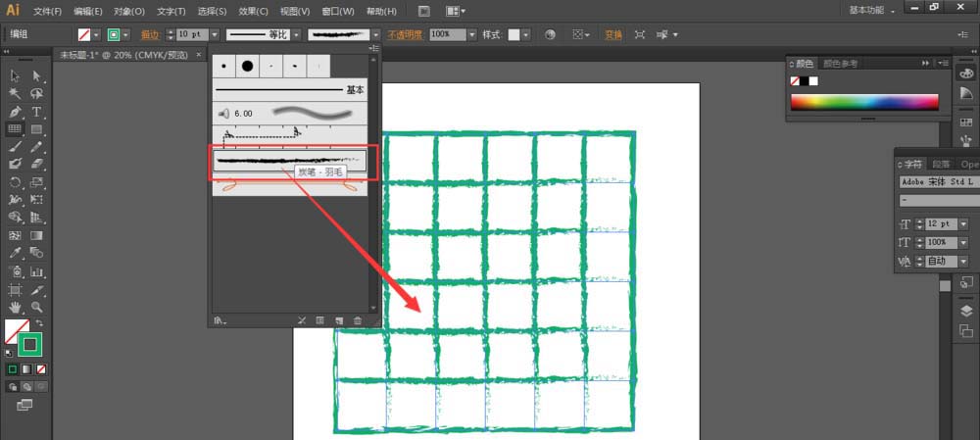
Task: Choose the Magic Wand tool
Action: click(x=16, y=94)
